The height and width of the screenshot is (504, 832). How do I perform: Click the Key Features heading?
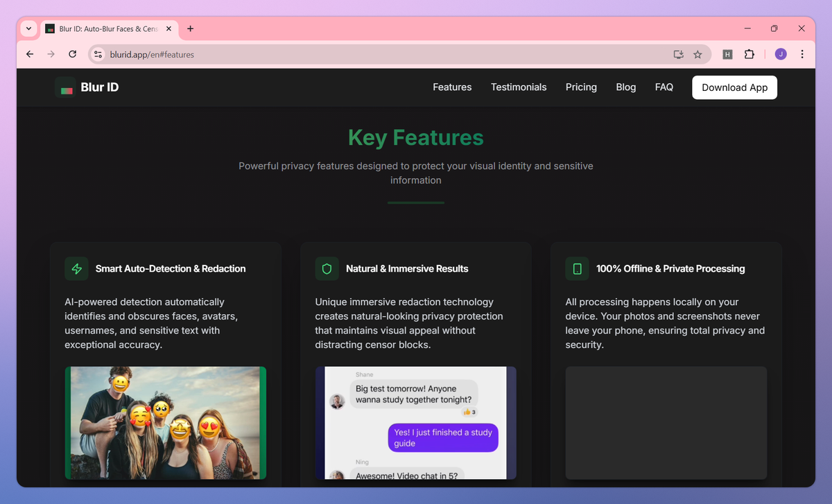click(416, 137)
